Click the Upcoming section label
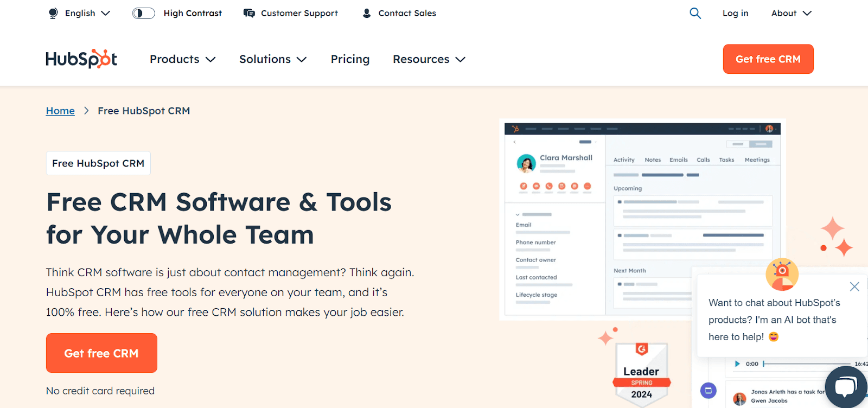868x408 pixels. point(628,188)
